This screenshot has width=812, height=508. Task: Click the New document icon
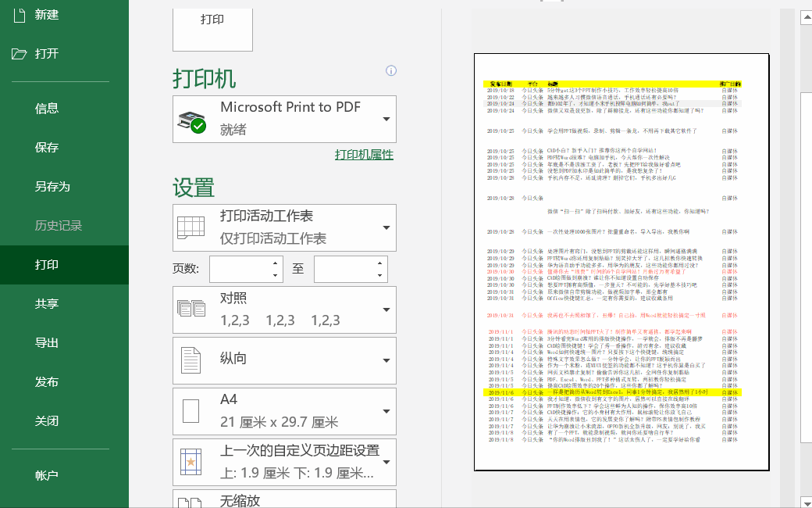pos(20,15)
